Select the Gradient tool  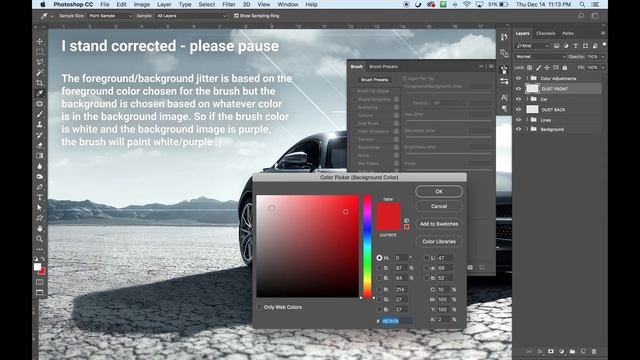[x=40, y=156]
